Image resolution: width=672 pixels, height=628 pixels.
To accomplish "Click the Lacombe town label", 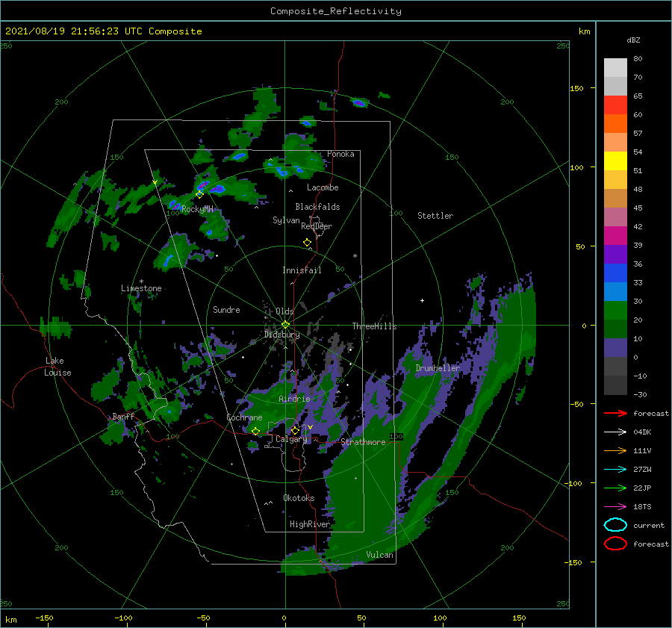I will click(x=323, y=187).
